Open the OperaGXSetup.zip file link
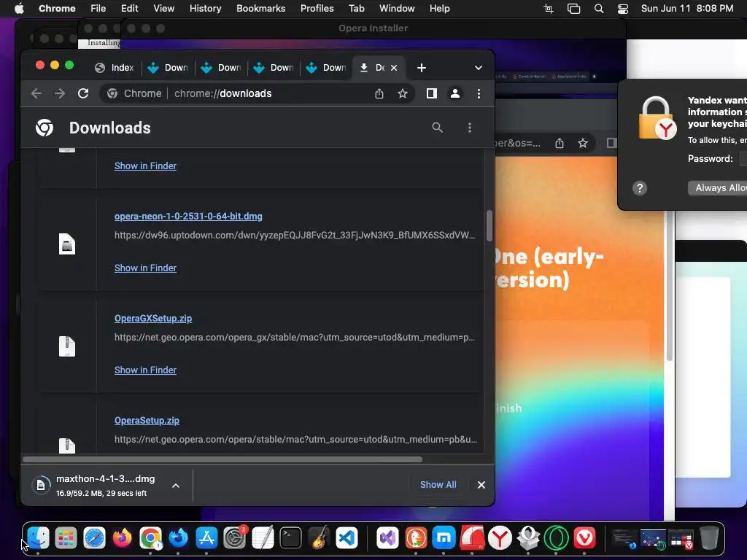The image size is (747, 560). (x=153, y=318)
